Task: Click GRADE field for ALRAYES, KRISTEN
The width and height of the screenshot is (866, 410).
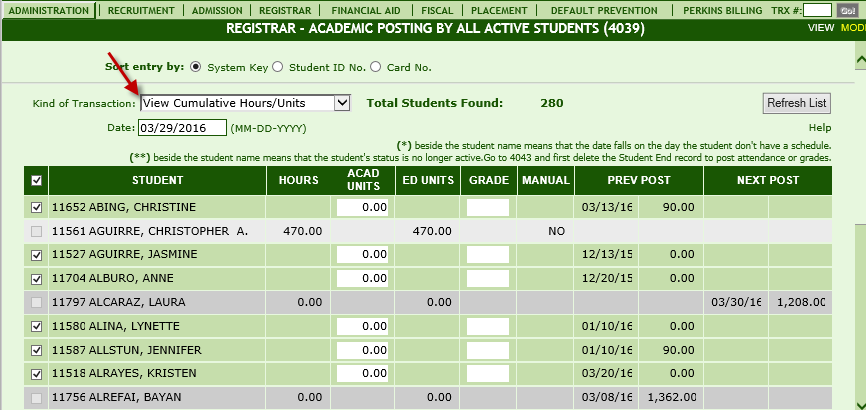Action: [x=488, y=374]
